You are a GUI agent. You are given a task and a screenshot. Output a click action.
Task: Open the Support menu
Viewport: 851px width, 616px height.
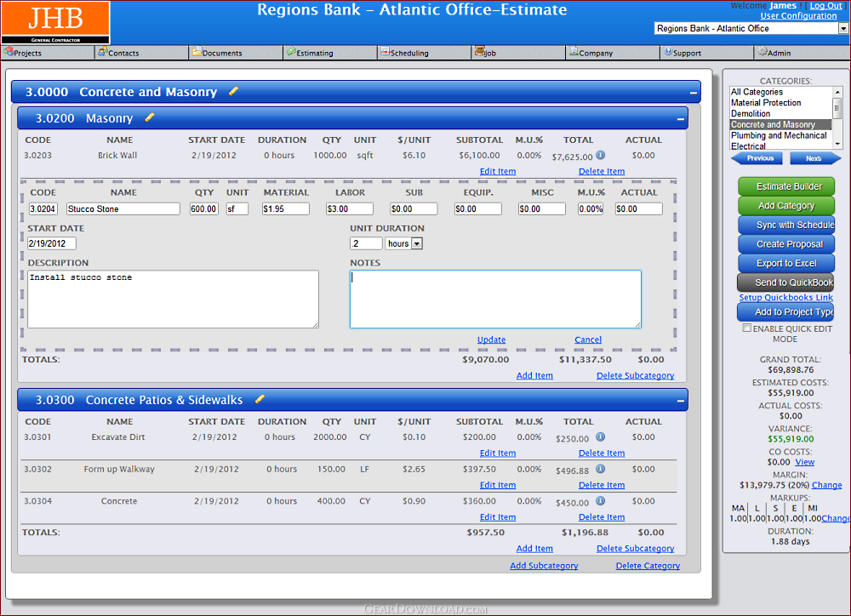706,53
